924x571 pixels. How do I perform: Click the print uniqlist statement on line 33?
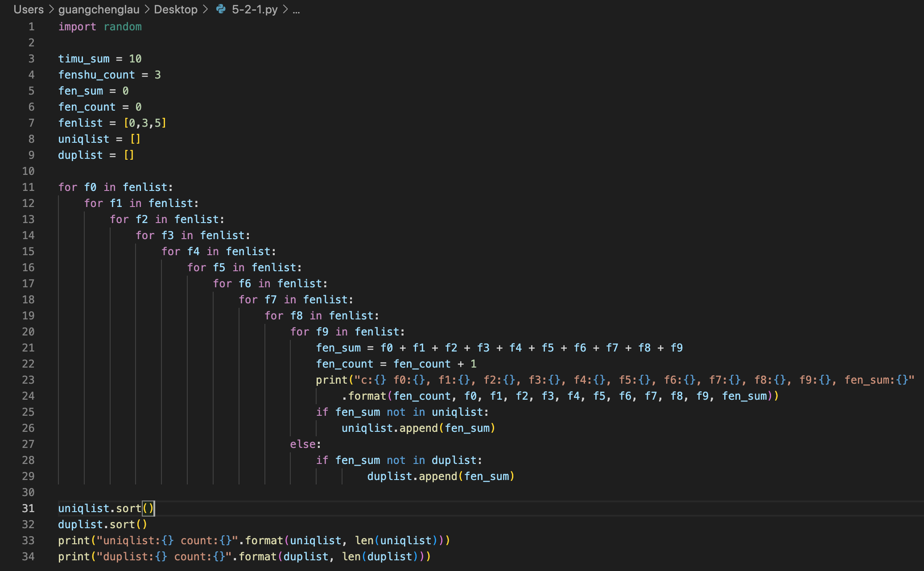(x=254, y=541)
